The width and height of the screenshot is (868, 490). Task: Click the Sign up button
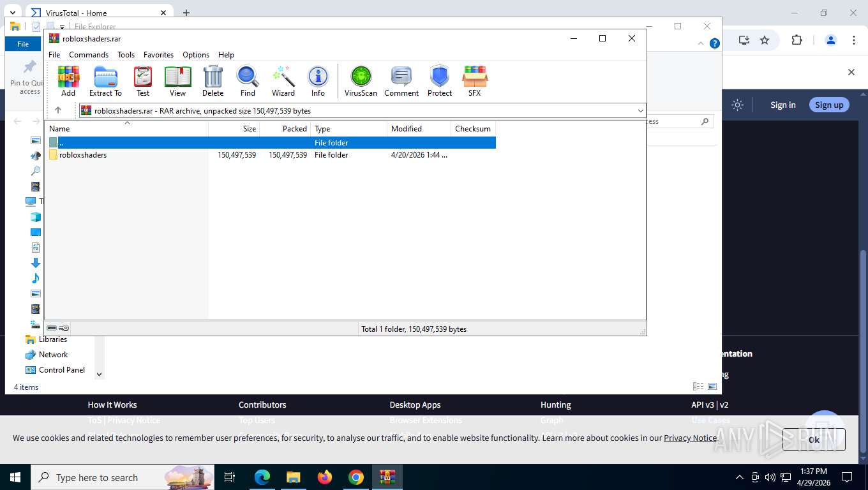coord(829,105)
